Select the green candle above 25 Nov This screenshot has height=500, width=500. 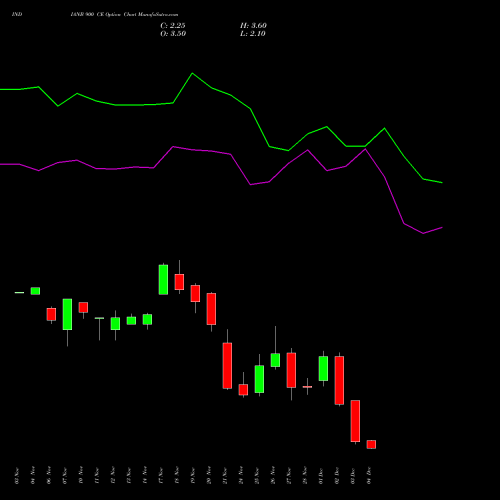[x=259, y=379]
